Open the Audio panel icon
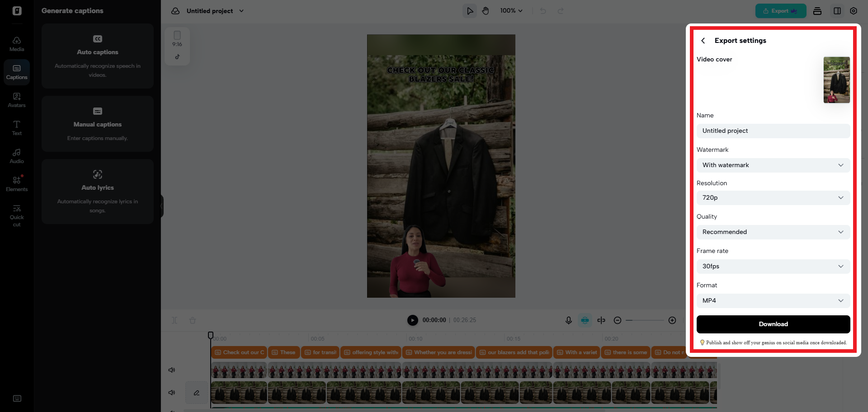Viewport: 868px width, 412px height. click(x=17, y=156)
